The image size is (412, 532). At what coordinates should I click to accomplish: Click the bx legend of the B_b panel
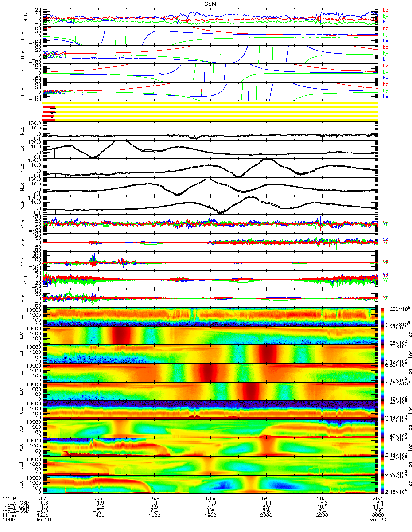(385, 22)
